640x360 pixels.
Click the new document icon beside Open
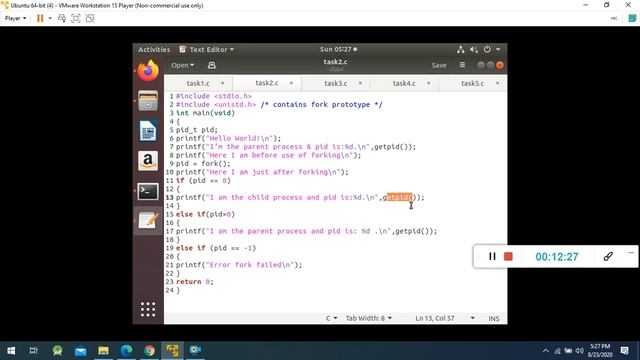pos(211,65)
